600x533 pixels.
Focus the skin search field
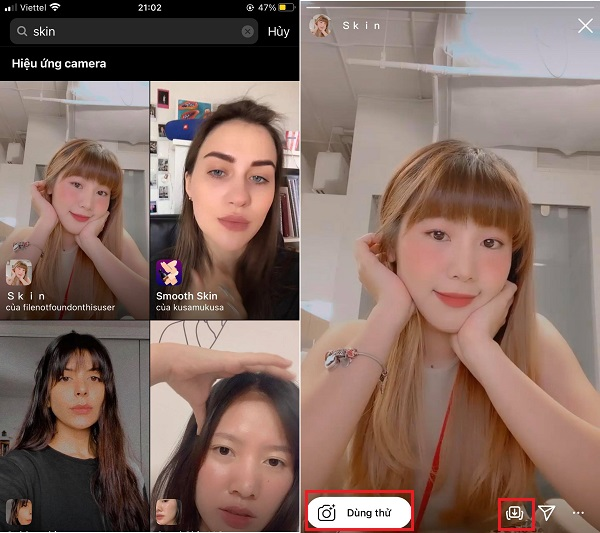point(134,31)
